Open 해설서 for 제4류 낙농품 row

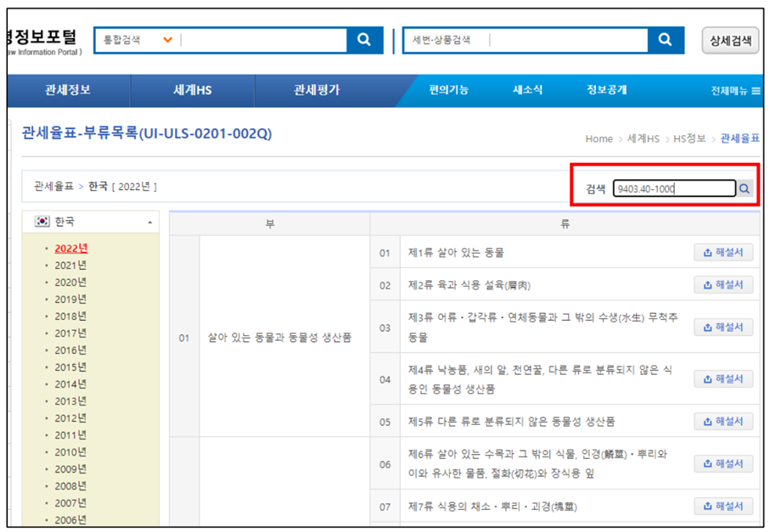point(723,379)
